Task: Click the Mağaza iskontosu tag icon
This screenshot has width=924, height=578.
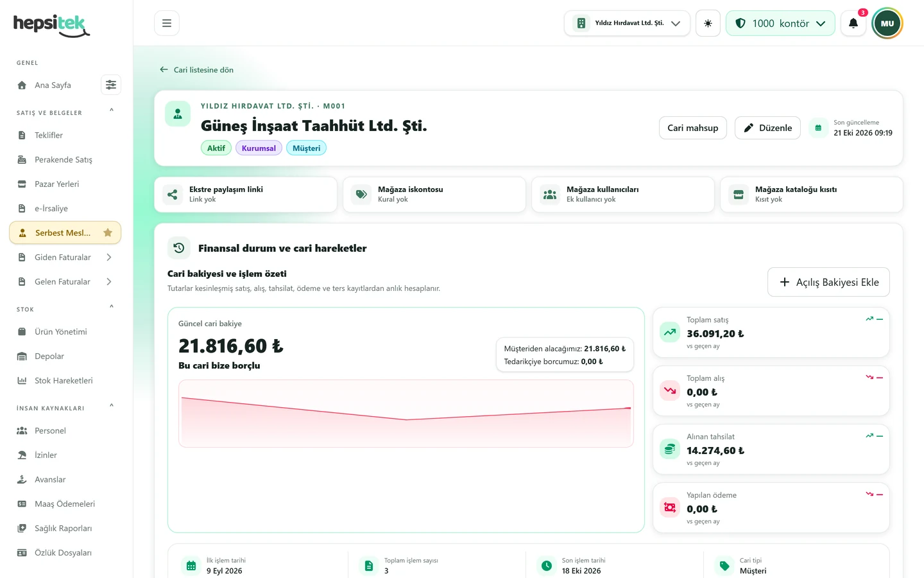Action: coord(361,195)
